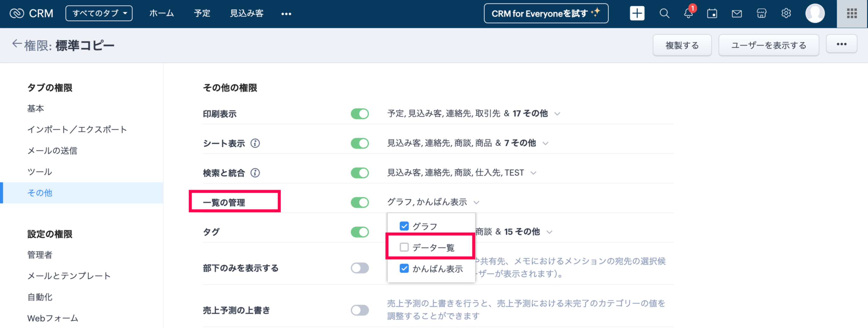Click the ユーザーを表示する button
Image resolution: width=868 pixels, height=328 pixels.
[768, 45]
